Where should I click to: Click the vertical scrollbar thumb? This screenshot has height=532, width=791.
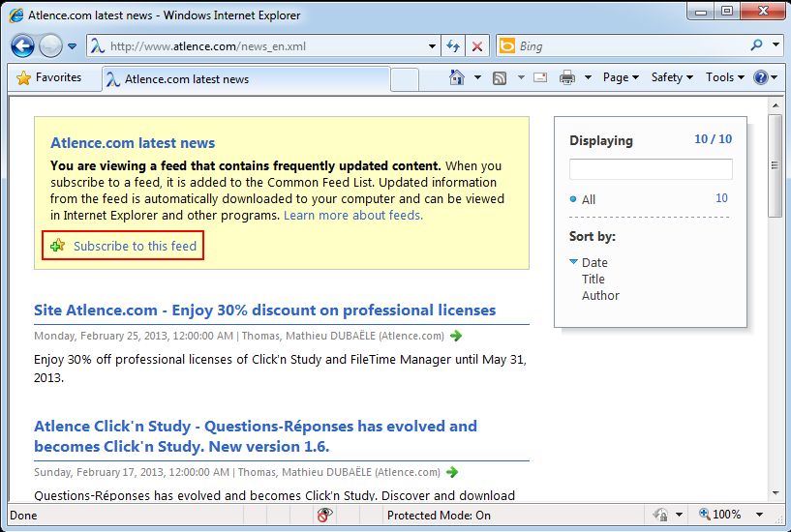[776, 165]
